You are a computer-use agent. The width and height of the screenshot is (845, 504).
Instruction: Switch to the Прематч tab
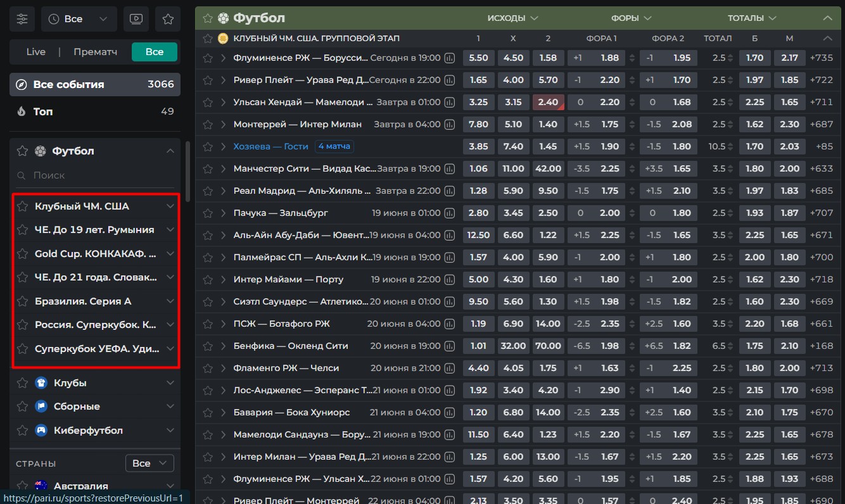coord(95,52)
